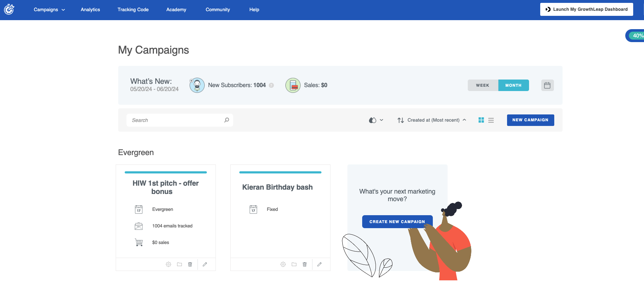Delete the Kieran Birthday bash campaign
The image size is (644, 285).
pyautogui.click(x=305, y=264)
